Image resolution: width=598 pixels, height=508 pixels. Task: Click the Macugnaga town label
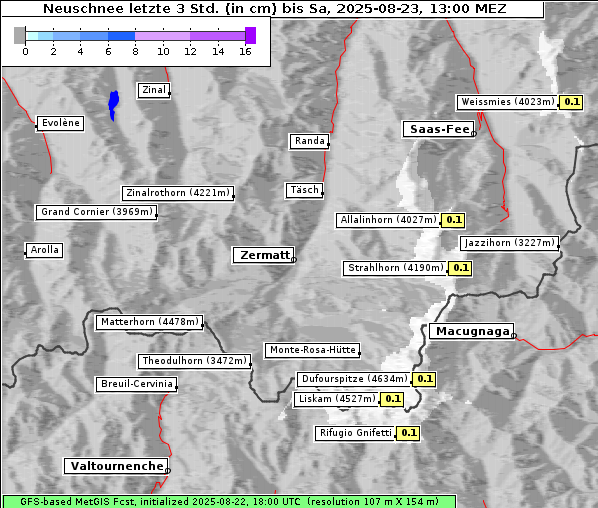point(471,331)
